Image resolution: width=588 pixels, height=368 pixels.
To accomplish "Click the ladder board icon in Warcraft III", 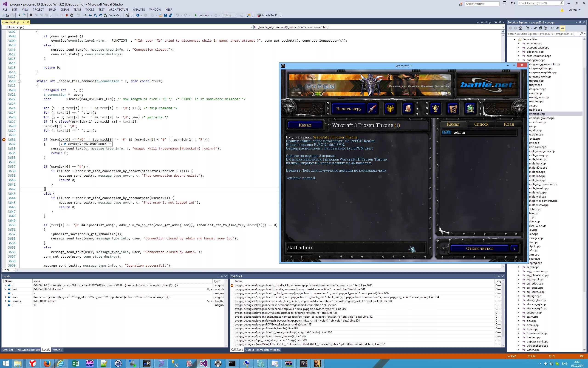I will [453, 109].
